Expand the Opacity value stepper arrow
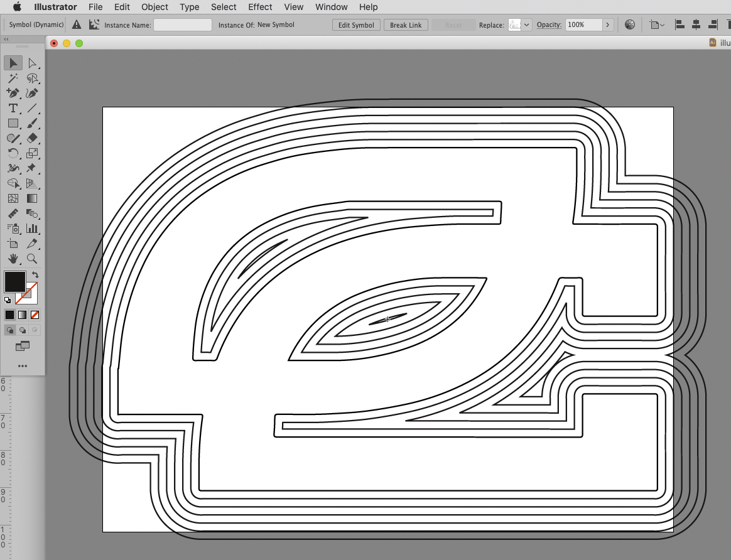This screenshot has width=731, height=560. point(607,24)
